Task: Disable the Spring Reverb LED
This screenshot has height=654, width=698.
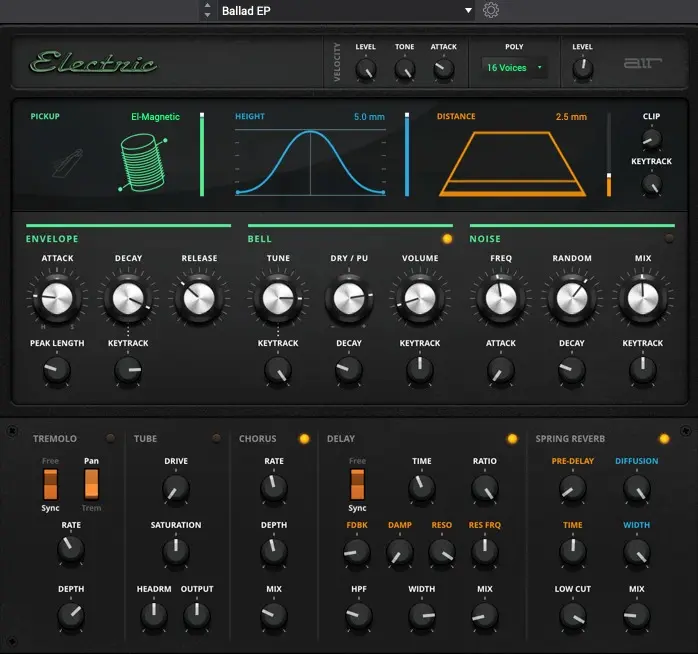Action: tap(664, 438)
